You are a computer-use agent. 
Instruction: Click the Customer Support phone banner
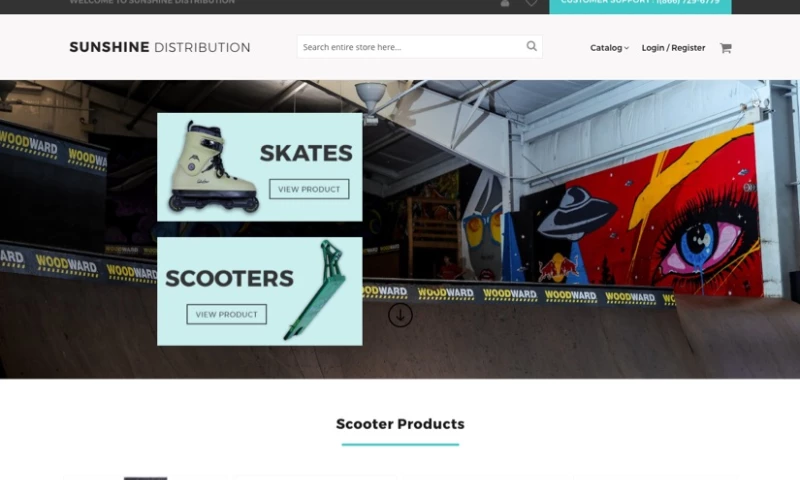point(640,5)
